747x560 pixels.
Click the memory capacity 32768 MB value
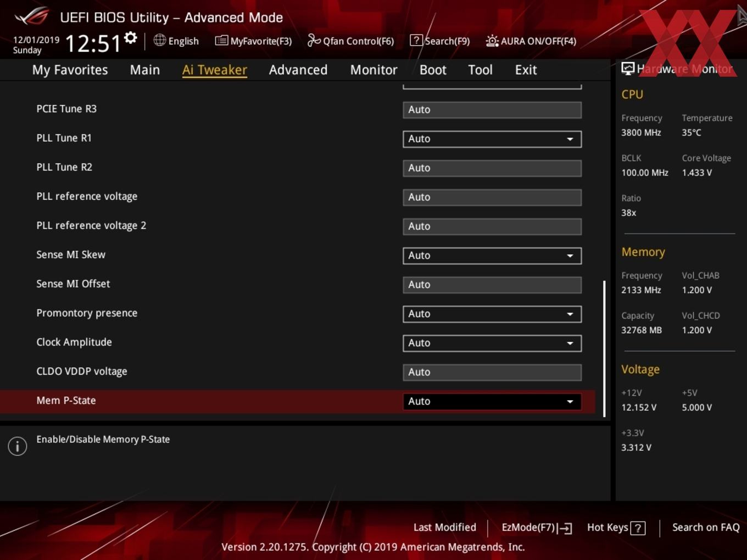[642, 331]
